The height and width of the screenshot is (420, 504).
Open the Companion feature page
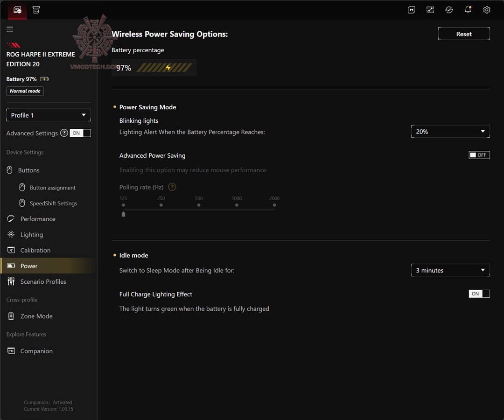pyautogui.click(x=49, y=351)
